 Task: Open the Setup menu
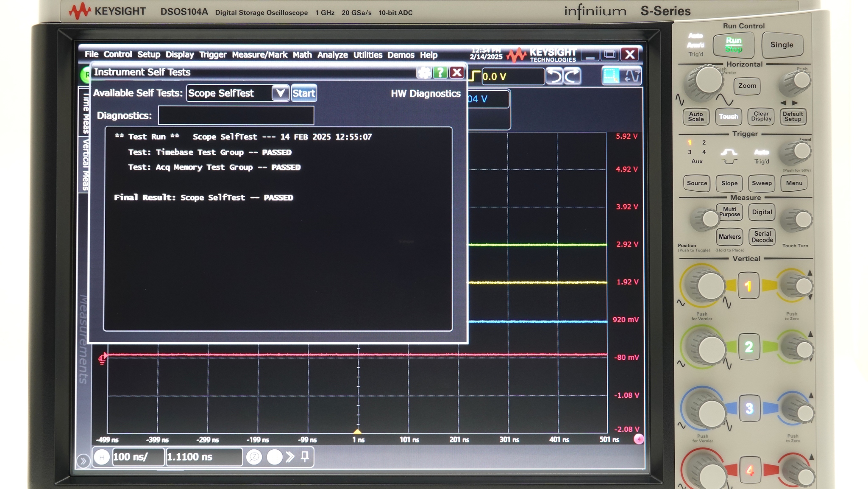point(148,54)
